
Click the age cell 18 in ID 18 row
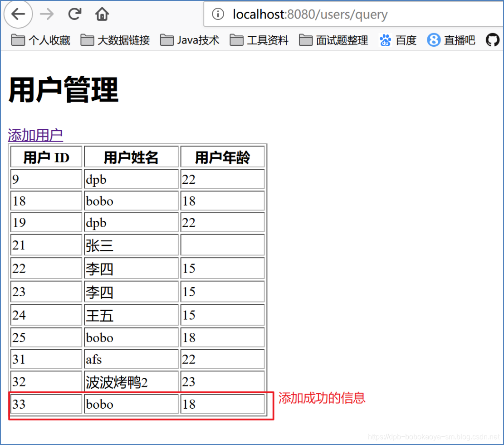pos(222,201)
